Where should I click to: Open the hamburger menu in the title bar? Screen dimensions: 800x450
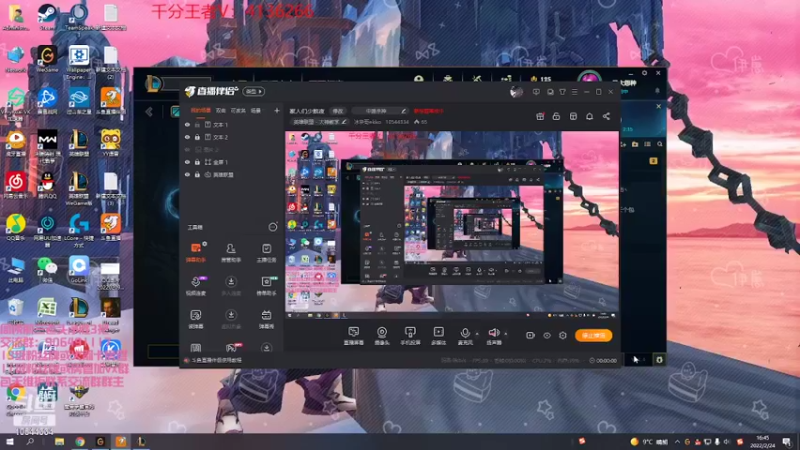(x=574, y=92)
